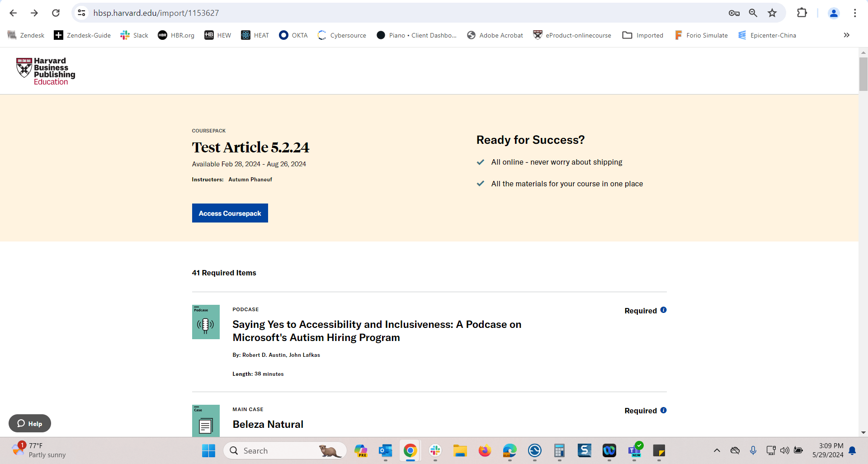This screenshot has height=464, width=868.
Task: Open the OKTA bookmark
Action: [293, 35]
